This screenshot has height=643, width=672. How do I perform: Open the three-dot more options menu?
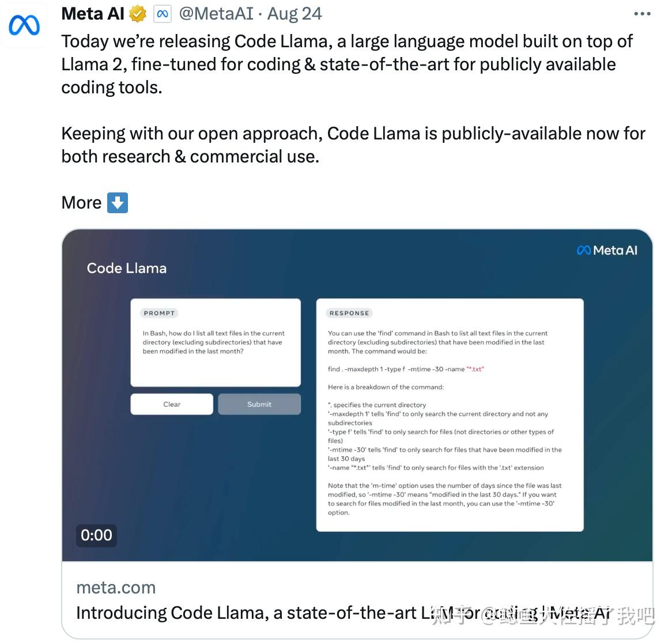[642, 14]
